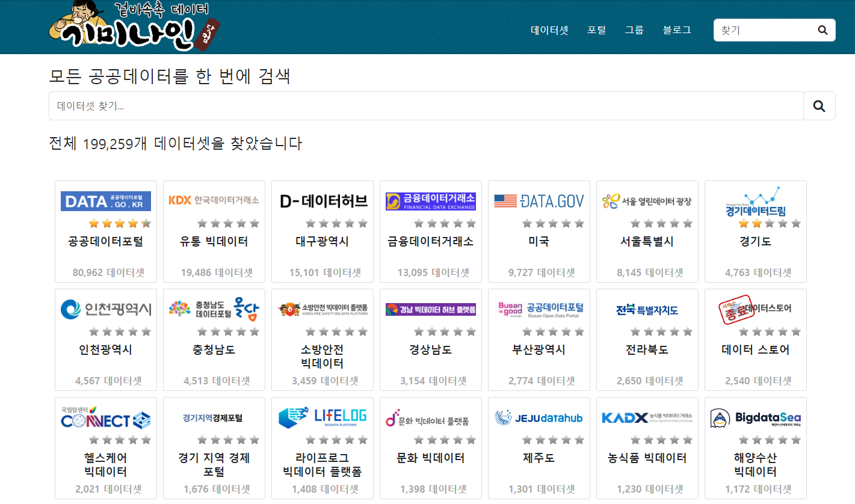Click the 미국 star rating
The image size is (855, 504).
tap(553, 224)
